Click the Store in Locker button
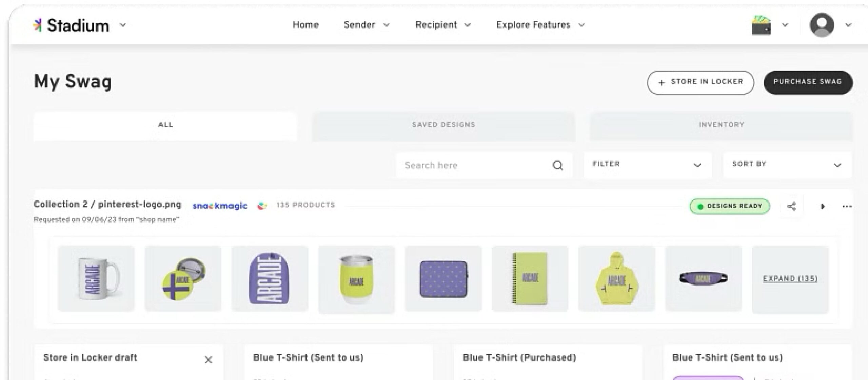This screenshot has width=868, height=380. click(700, 82)
